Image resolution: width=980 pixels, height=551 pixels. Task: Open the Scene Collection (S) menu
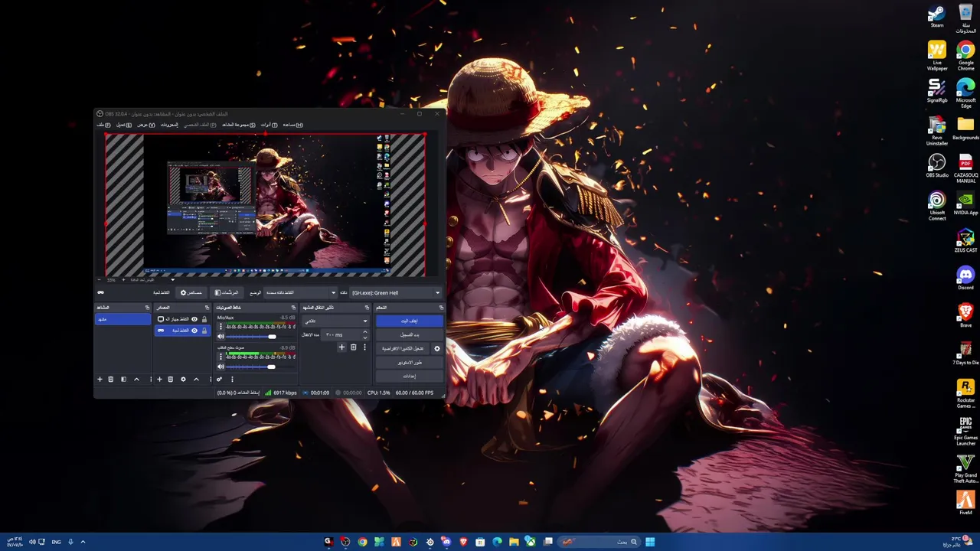tap(238, 125)
